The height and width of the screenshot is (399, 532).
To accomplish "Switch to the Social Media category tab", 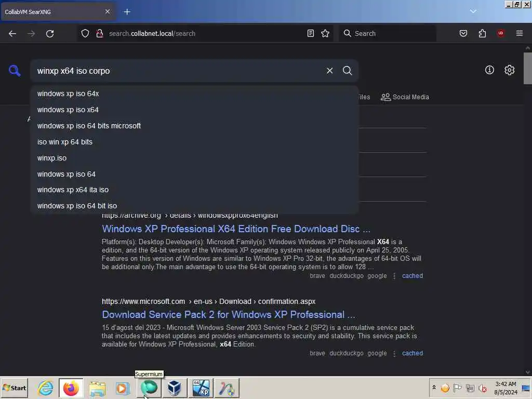I will (405, 97).
